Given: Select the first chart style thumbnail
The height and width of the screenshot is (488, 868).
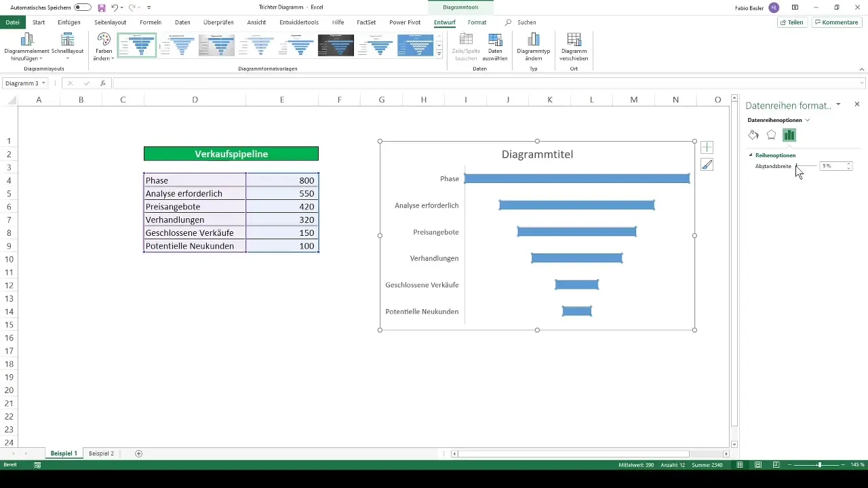Looking at the screenshot, I should click(137, 45).
